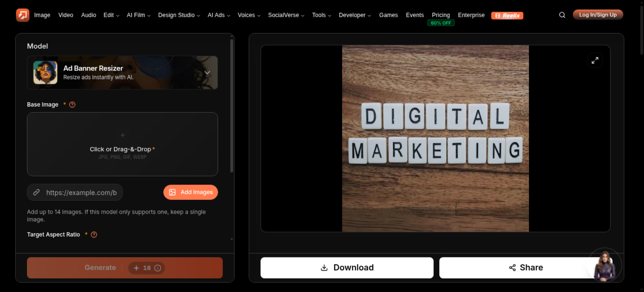Open the Enterprise menu item
This screenshot has height=292, width=644.
click(x=471, y=15)
